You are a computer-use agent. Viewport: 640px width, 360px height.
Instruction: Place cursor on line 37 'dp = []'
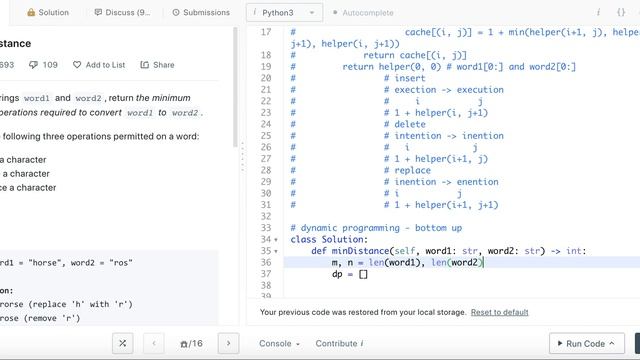pyautogui.click(x=350, y=274)
